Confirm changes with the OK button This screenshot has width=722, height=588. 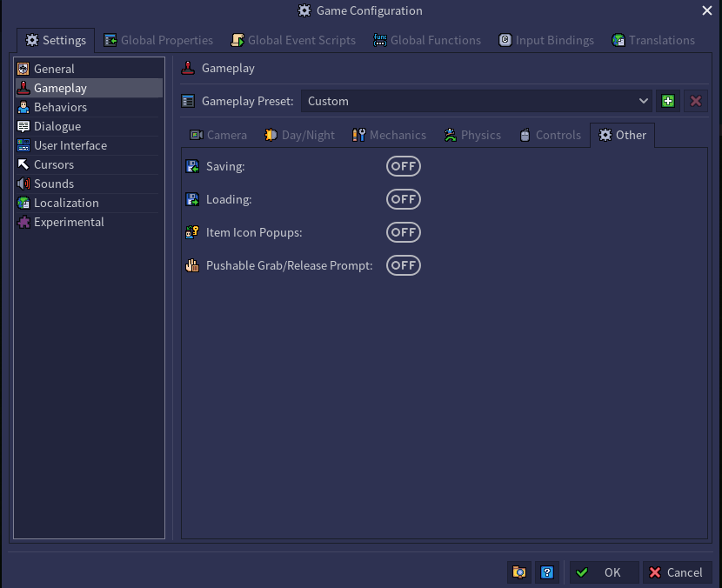(x=604, y=572)
